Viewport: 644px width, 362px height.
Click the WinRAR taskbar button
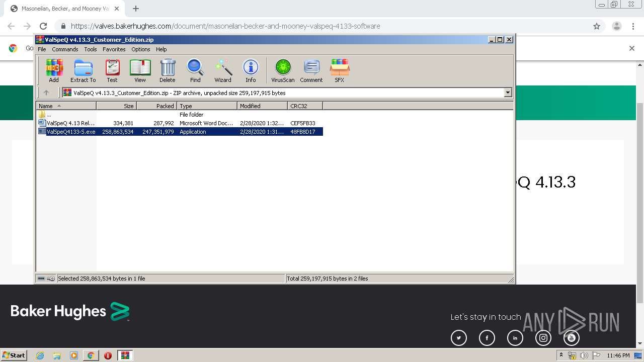point(125,355)
